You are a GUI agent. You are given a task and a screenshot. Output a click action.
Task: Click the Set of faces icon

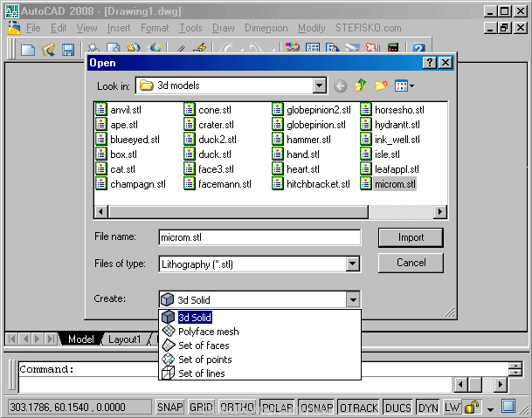169,345
